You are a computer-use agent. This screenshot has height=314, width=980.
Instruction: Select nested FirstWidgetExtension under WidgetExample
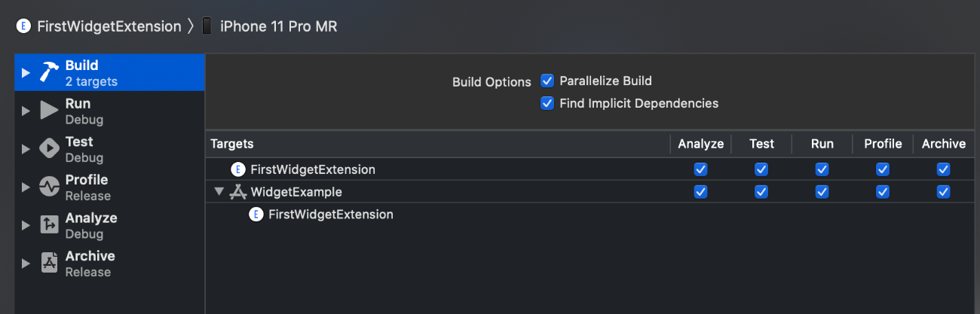tap(331, 215)
